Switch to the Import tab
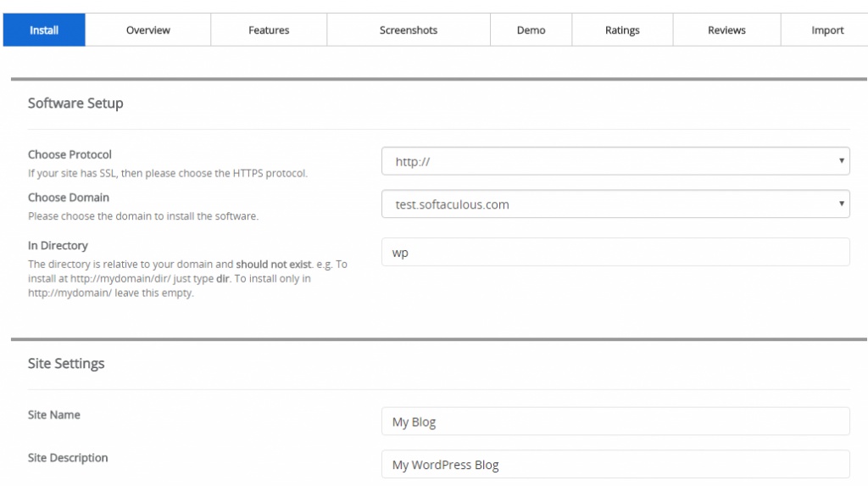The height and width of the screenshot is (486, 868). [x=827, y=31]
